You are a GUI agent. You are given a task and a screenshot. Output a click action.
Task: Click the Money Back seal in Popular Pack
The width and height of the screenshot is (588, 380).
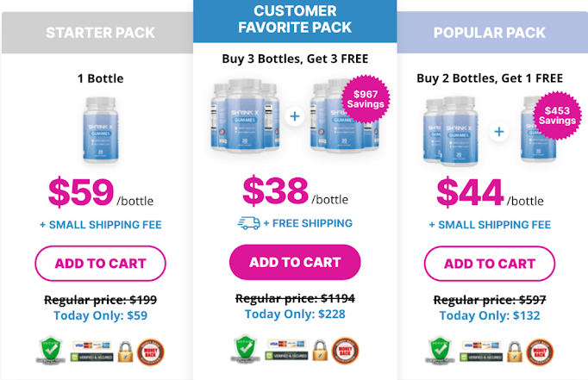pyautogui.click(x=540, y=352)
